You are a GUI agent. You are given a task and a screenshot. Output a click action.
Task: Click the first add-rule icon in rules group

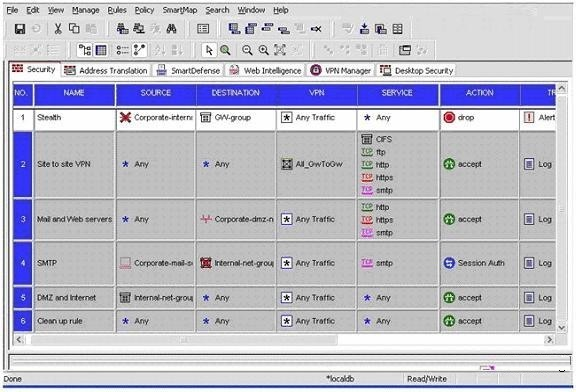point(234,29)
